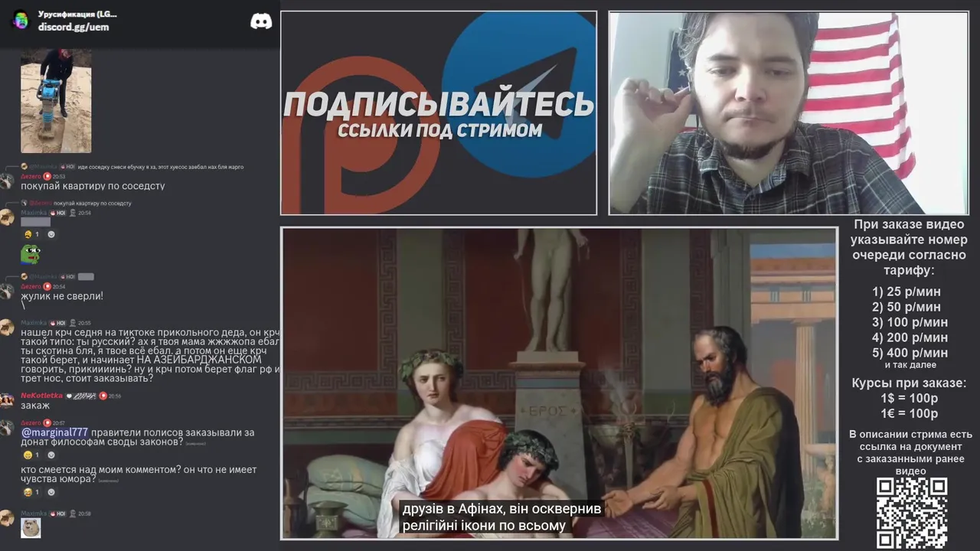Add reaction to "кто смеется" message

coord(51,492)
